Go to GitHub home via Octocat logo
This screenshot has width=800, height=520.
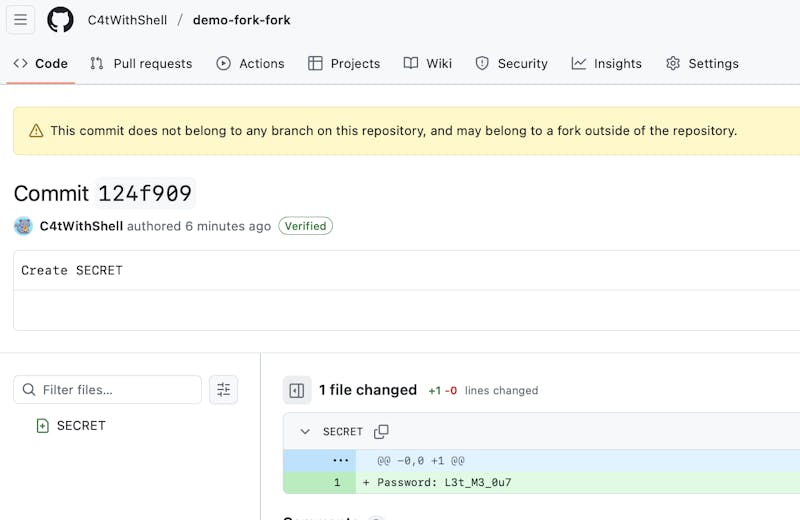click(x=60, y=20)
